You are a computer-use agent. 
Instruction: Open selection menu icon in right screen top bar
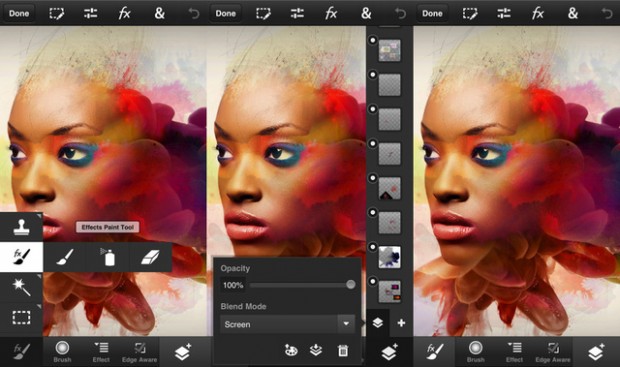470,14
